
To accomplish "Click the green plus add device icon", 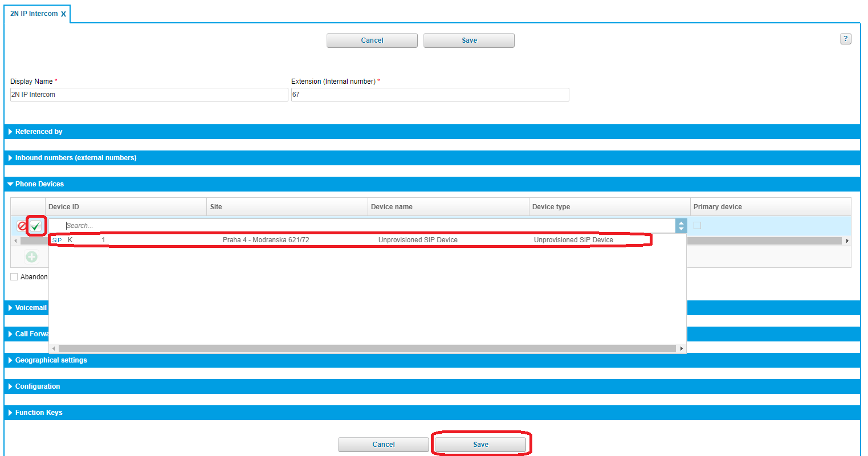I will tap(31, 257).
